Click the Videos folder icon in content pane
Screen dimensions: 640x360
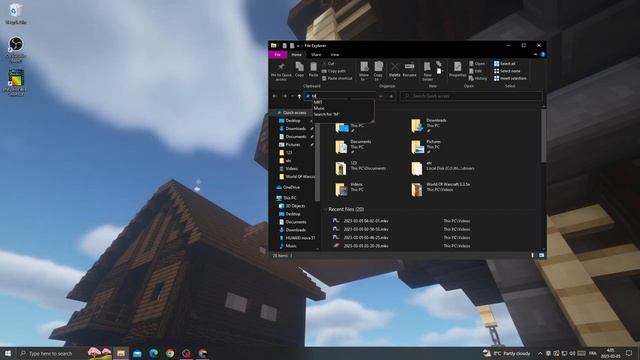(341, 189)
